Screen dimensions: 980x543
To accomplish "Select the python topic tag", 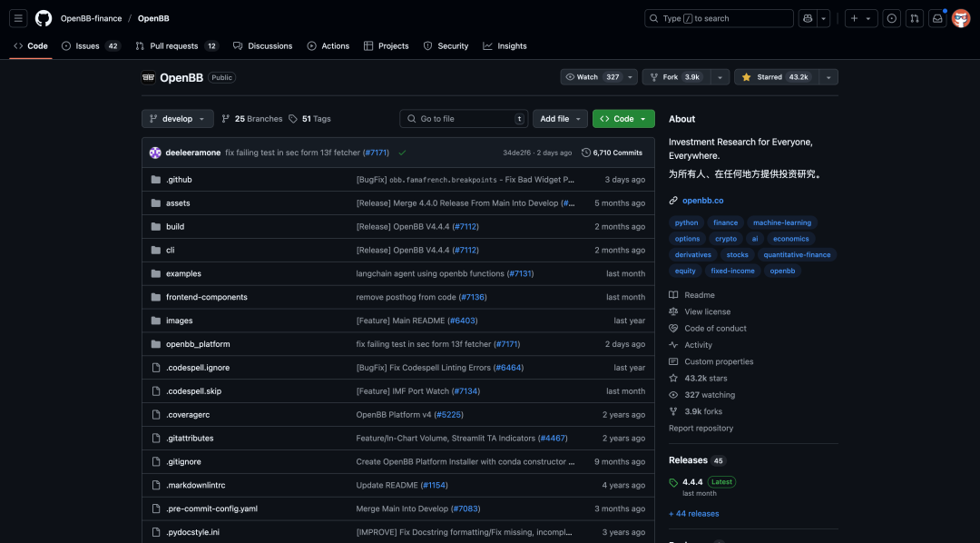I will 686,222.
